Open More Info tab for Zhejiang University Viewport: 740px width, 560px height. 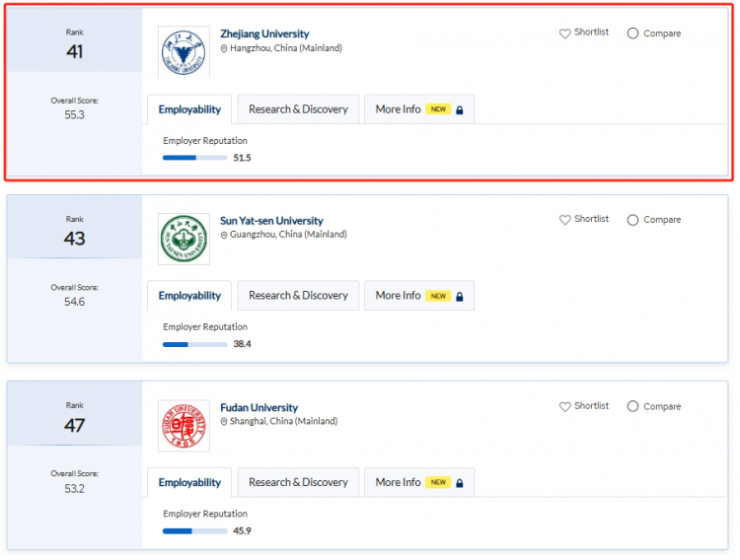click(419, 109)
